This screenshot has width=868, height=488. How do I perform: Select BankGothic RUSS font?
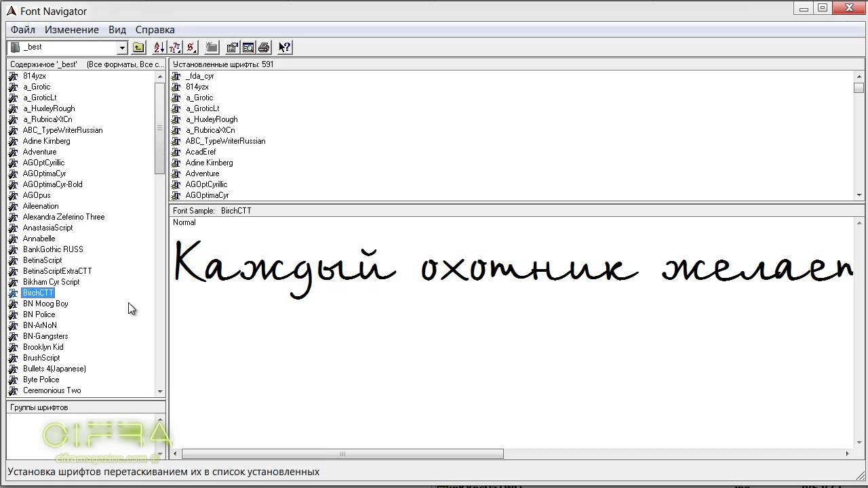coord(53,249)
